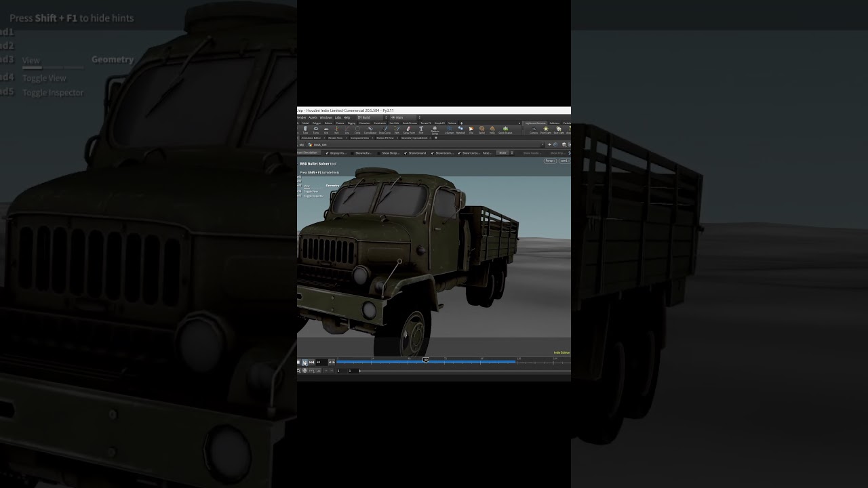Screen dimensions: 868x488
Task: Add a Camera from Lights and Cameras shelf
Action: pos(534,130)
